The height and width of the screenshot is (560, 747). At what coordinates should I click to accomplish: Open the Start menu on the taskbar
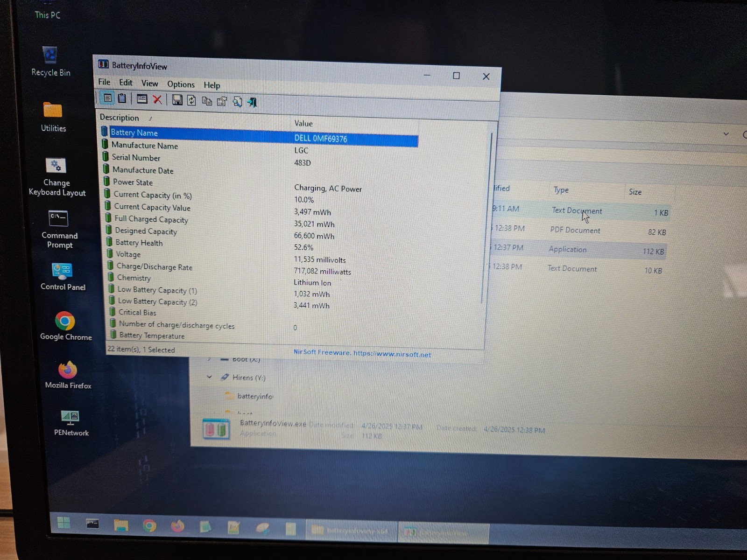click(64, 523)
